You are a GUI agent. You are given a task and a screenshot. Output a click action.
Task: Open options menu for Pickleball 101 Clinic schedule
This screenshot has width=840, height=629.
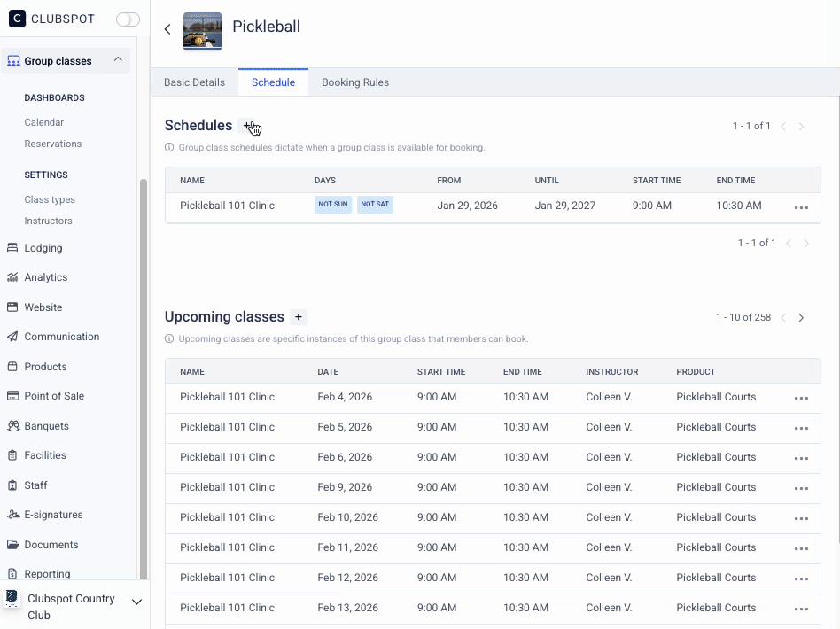click(801, 206)
